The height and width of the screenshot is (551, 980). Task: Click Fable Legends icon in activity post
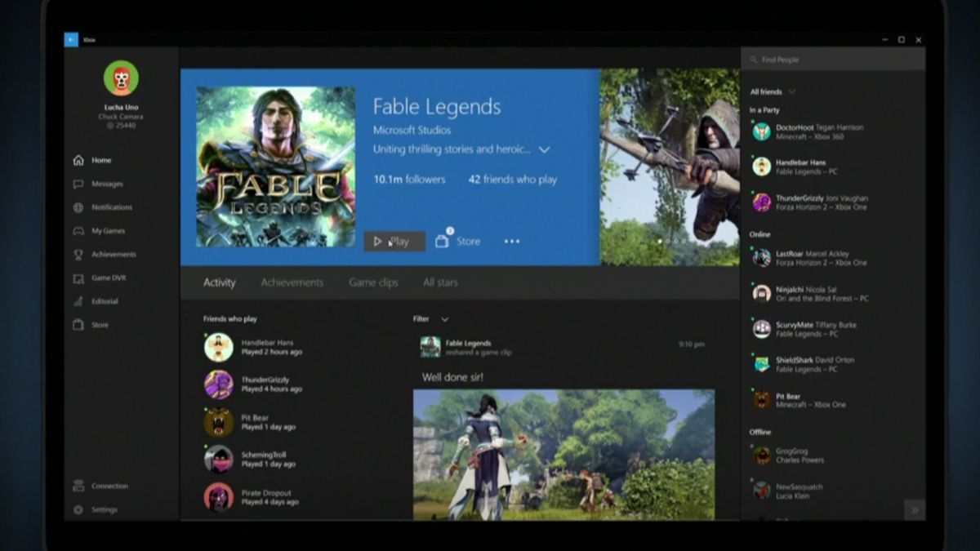click(430, 347)
